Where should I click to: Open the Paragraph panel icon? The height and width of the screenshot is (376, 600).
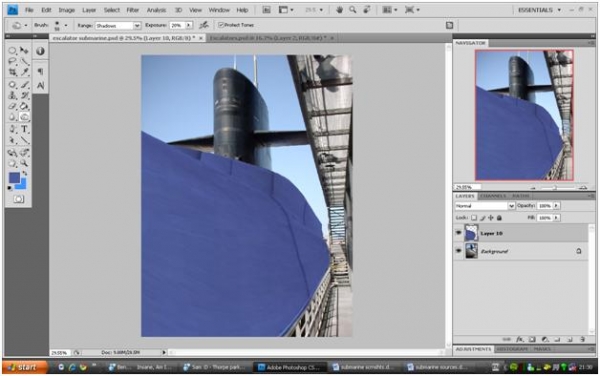[x=40, y=72]
